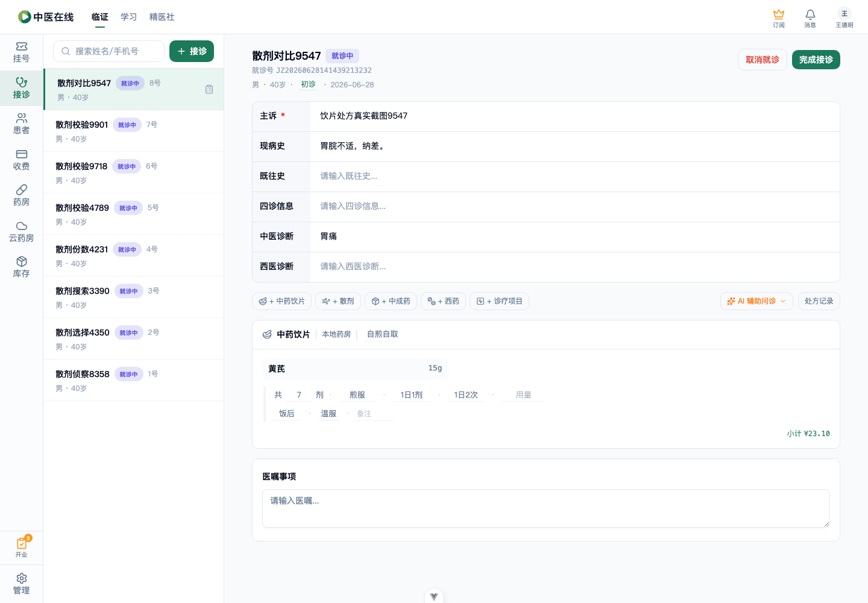Open 煎服 usage dropdown
This screenshot has height=603, width=868.
pyautogui.click(x=357, y=395)
